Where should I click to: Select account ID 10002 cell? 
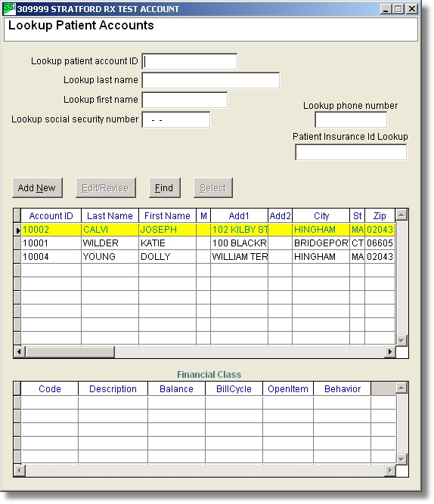tap(51, 230)
